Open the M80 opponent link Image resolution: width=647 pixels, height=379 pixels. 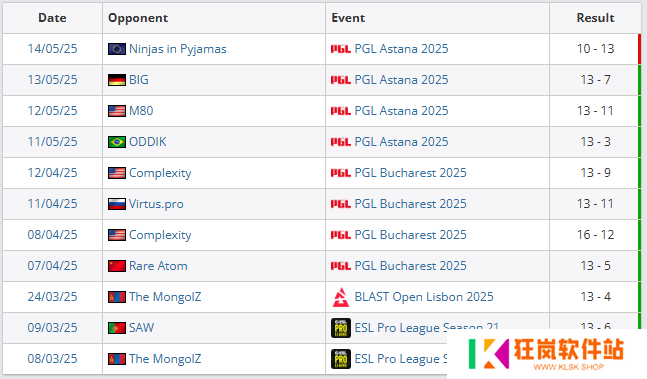click(141, 111)
